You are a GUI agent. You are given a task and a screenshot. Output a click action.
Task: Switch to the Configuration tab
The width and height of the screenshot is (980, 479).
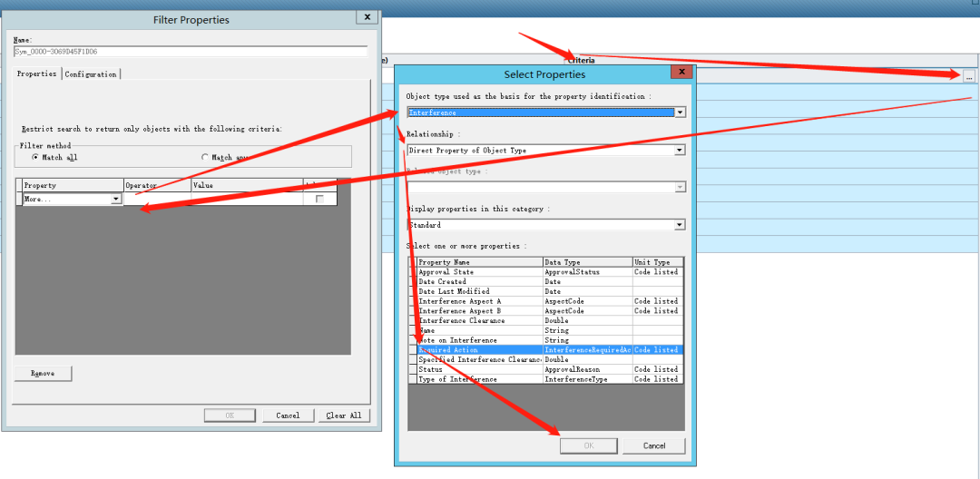pyautogui.click(x=91, y=74)
